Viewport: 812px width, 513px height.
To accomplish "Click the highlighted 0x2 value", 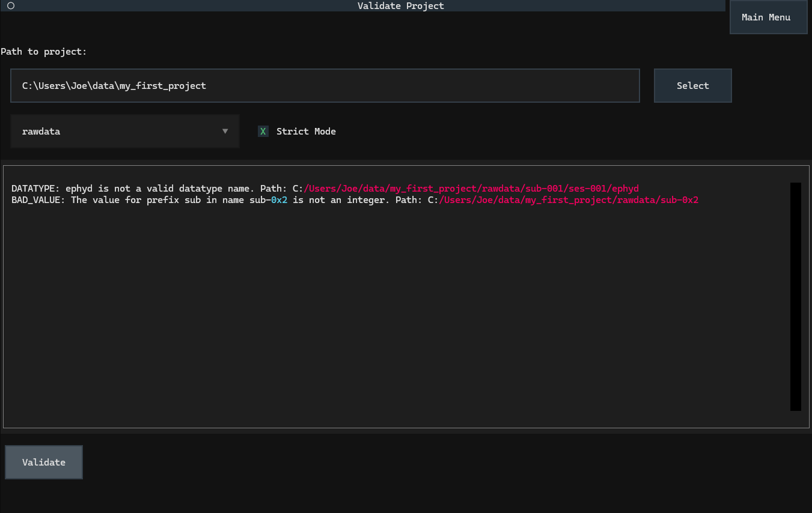I will coord(279,200).
